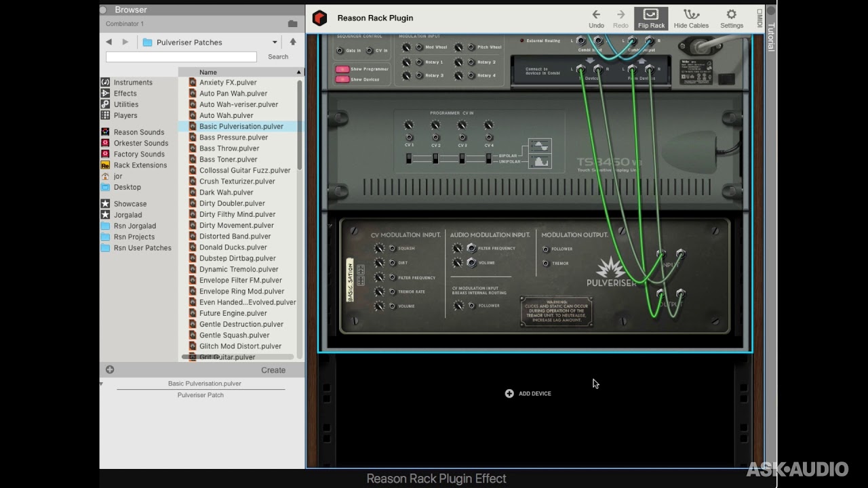Viewport: 868px width, 488px height.
Task: Click the Add Device button
Action: pyautogui.click(x=528, y=393)
